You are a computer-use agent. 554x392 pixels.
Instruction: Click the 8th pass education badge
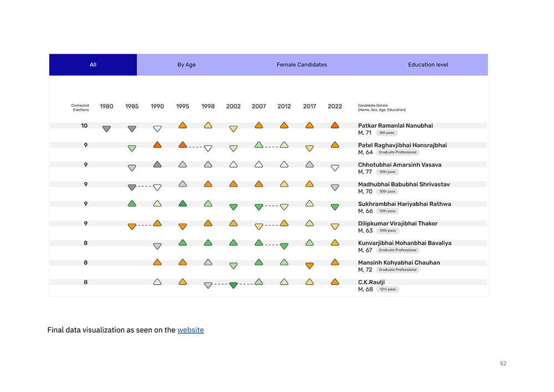tap(387, 133)
